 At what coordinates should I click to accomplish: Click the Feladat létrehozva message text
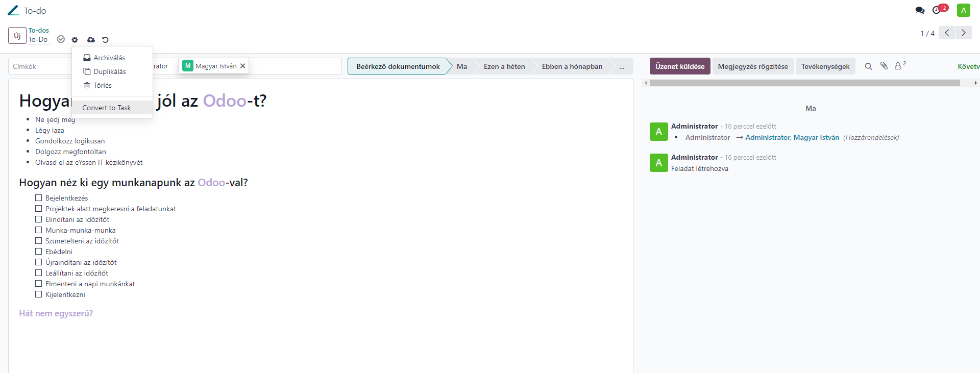tap(699, 168)
